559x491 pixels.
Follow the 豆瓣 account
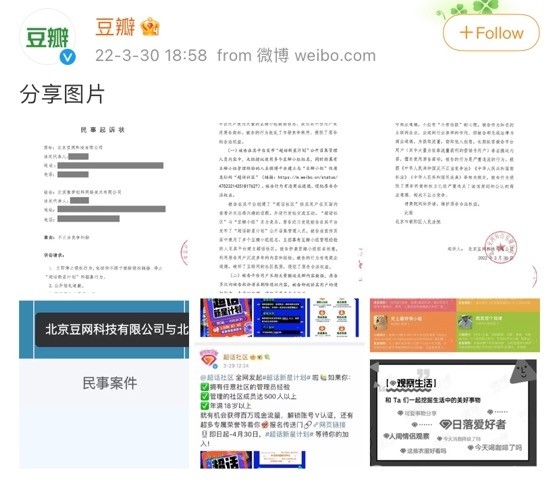click(x=491, y=33)
